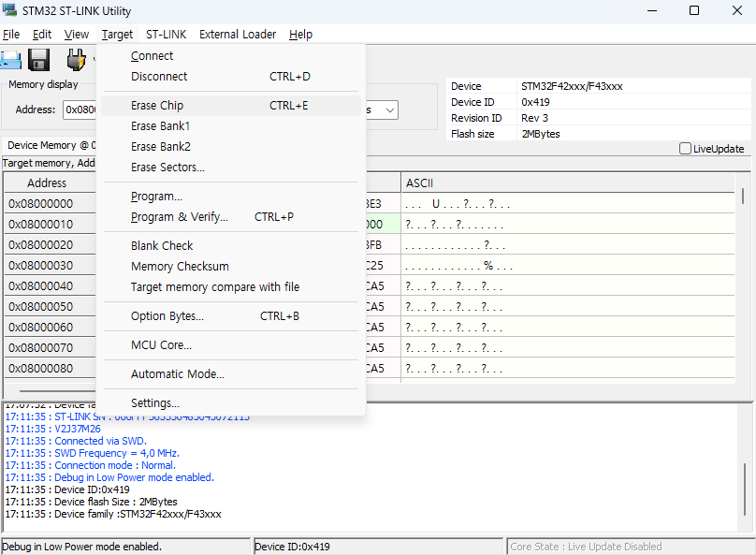This screenshot has width=756, height=555.
Task: Click the ST-LINK Utility title bar app icon
Action: click(x=9, y=9)
